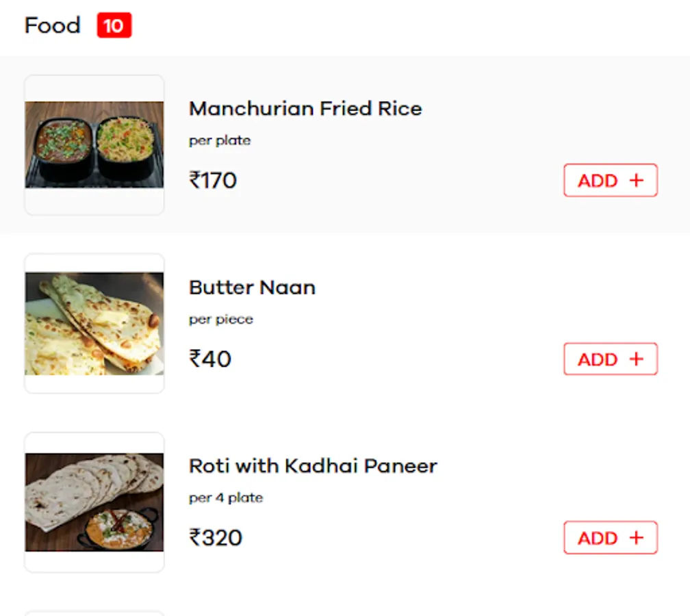The height and width of the screenshot is (616, 690).
Task: Click the ₹170 price label
Action: (213, 181)
